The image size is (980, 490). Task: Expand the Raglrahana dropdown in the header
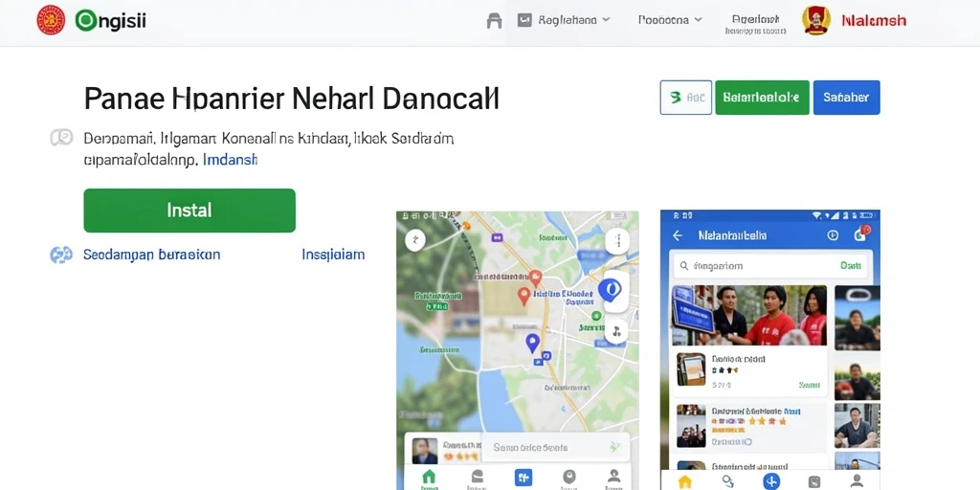click(564, 20)
